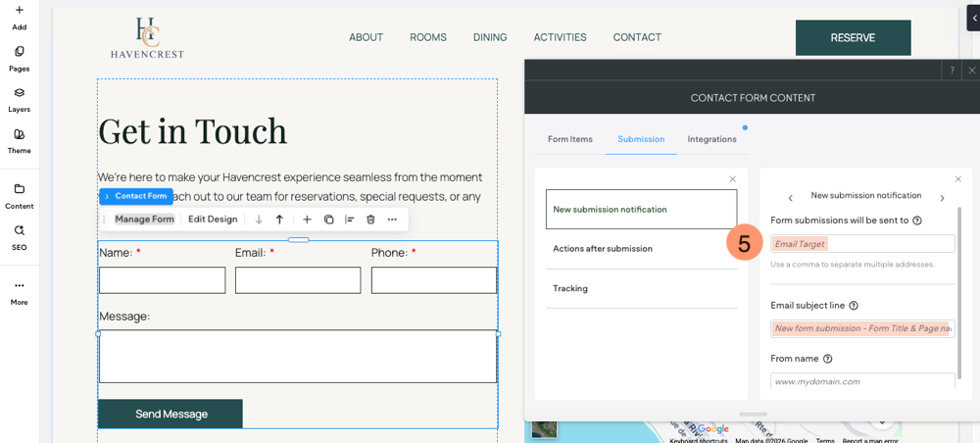Screen dimensions: 980x443
Task: Close the Contact Form Content dialog
Action: coord(971,71)
